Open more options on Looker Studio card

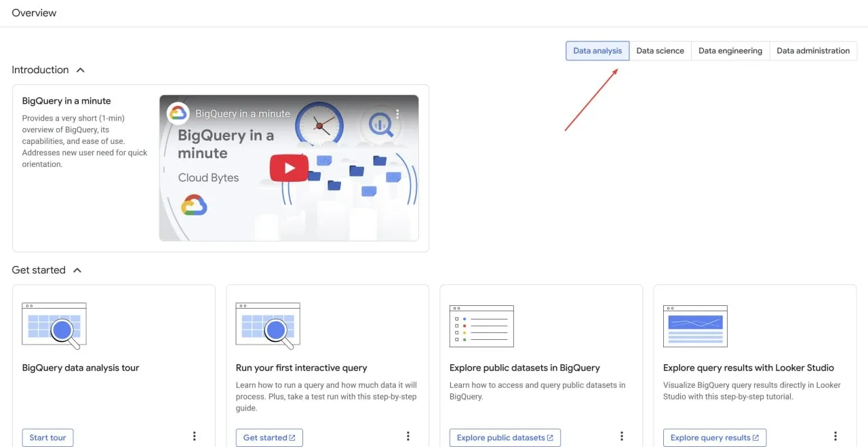pyautogui.click(x=835, y=436)
